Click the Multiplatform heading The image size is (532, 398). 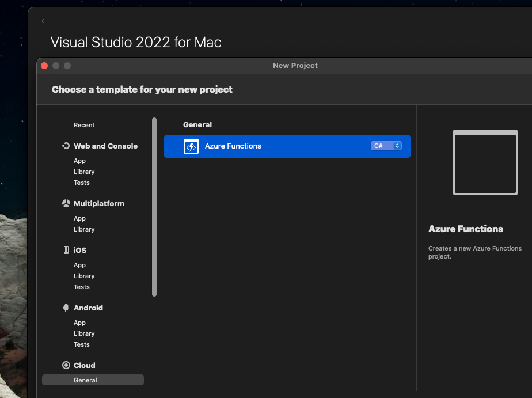(x=99, y=203)
